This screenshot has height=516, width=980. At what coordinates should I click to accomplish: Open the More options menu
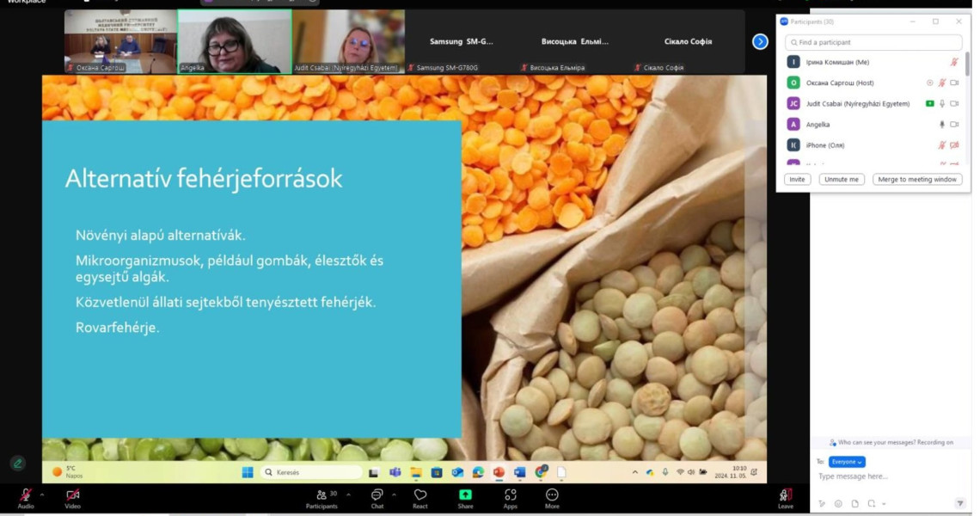552,498
